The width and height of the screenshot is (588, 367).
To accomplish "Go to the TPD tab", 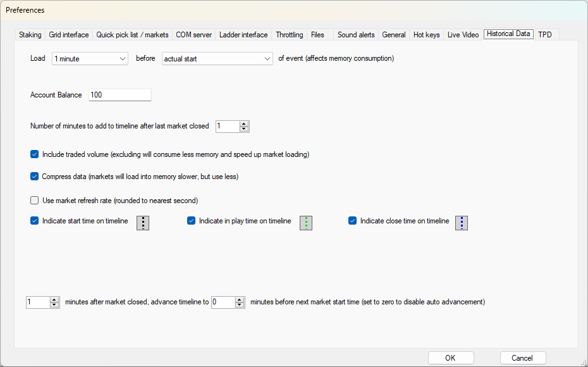I will tap(545, 35).
